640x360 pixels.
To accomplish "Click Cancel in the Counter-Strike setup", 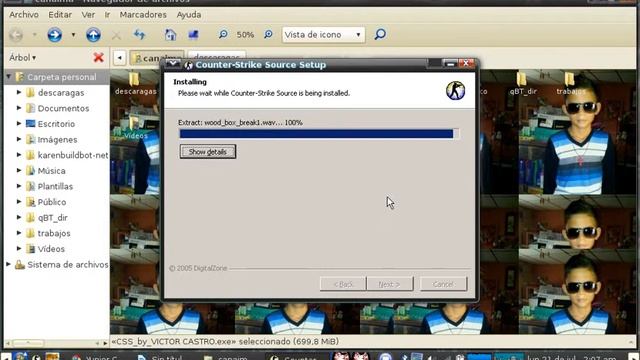I will coord(443,284).
